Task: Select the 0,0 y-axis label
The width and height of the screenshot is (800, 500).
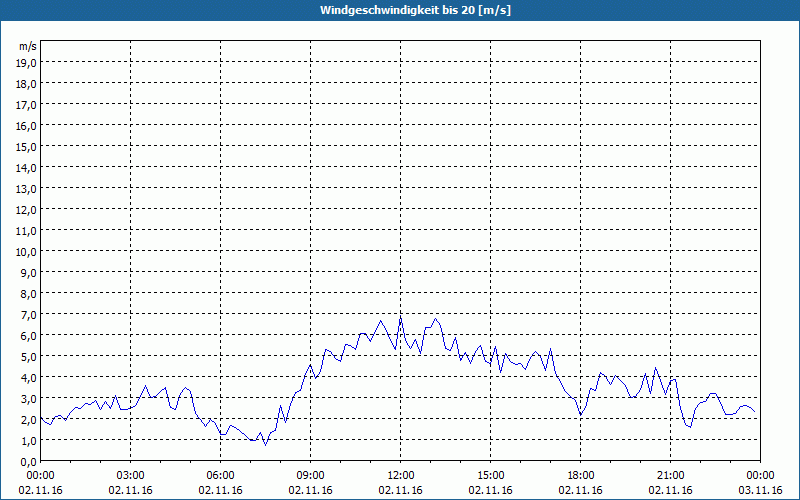Action: click(29, 462)
